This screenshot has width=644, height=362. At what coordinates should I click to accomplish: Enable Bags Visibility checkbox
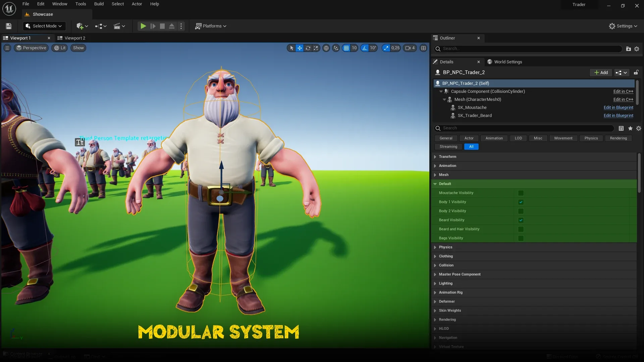coord(521,238)
